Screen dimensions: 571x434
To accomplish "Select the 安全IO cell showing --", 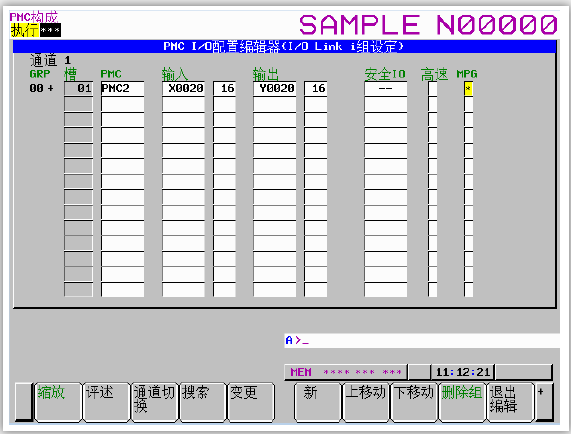I will click(386, 88).
